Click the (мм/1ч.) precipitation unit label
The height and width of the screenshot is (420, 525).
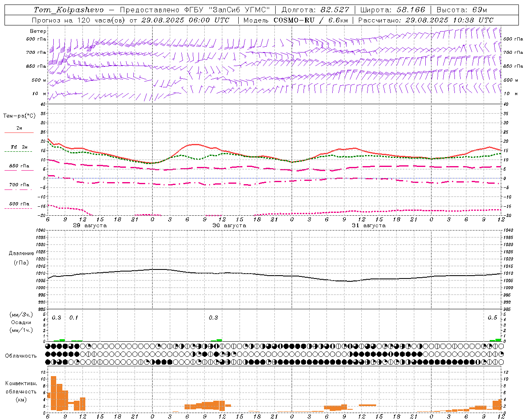pos(21,330)
